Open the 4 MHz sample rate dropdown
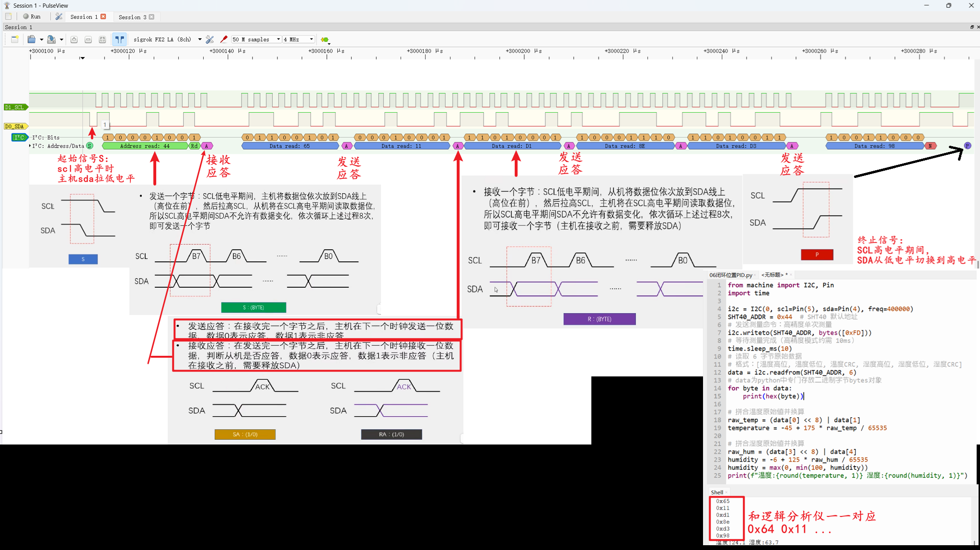 pos(311,39)
